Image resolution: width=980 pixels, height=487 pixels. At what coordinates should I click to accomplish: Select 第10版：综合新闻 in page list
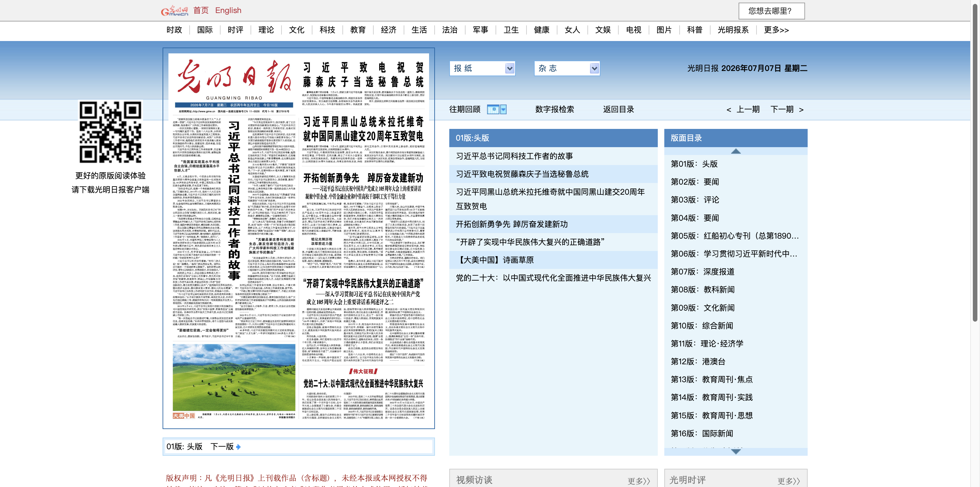pos(701,326)
